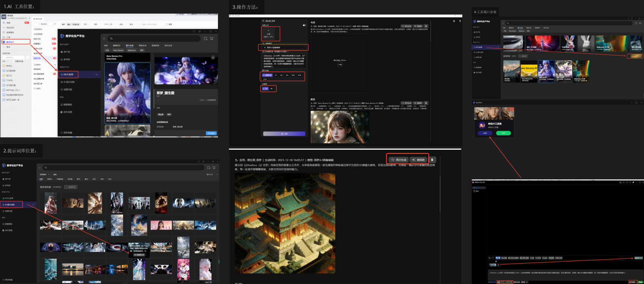The width and height of the screenshot is (644, 284).
Task: Switch to the 风格化 tab in section 2
Action: tap(49, 179)
